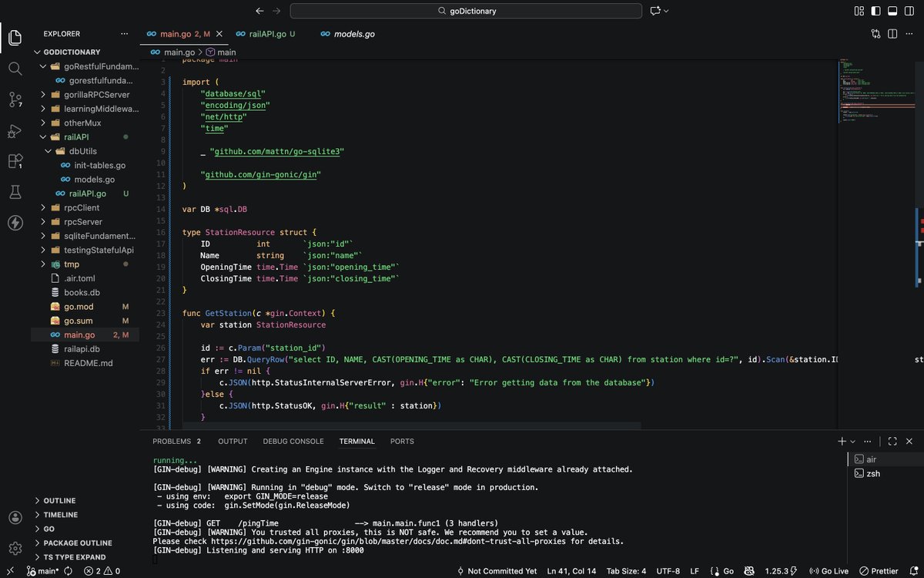Open the PORTS panel tab
This screenshot has height=578, width=924.
[x=402, y=442]
